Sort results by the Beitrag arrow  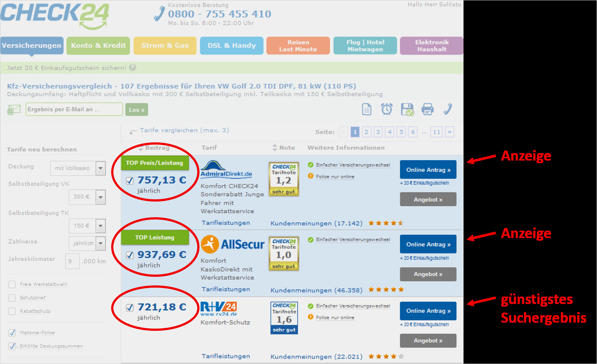[141, 149]
